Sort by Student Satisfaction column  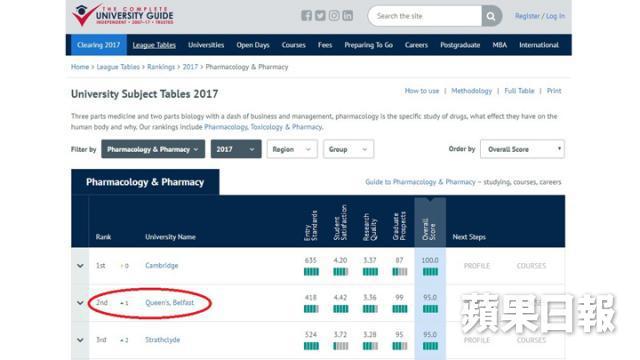pos(340,222)
